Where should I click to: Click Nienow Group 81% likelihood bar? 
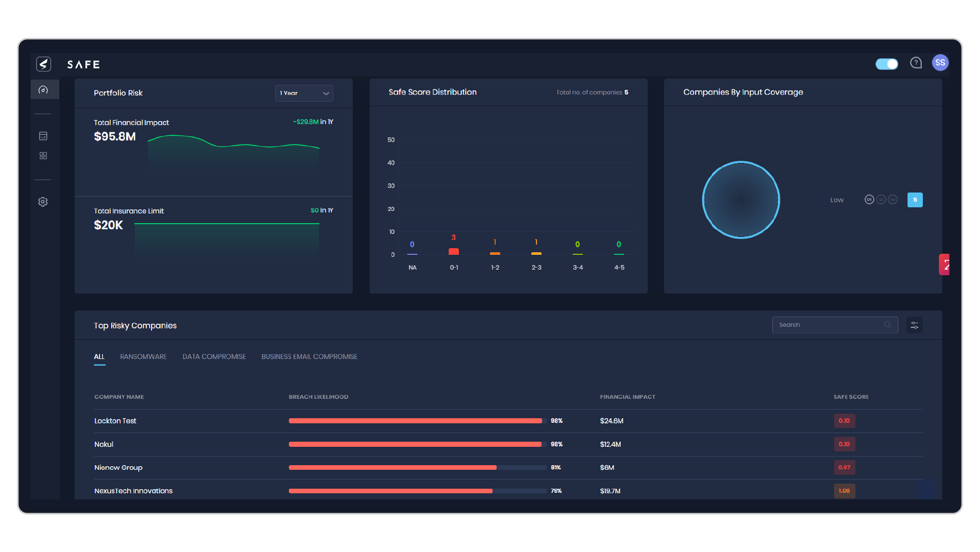tap(418, 467)
